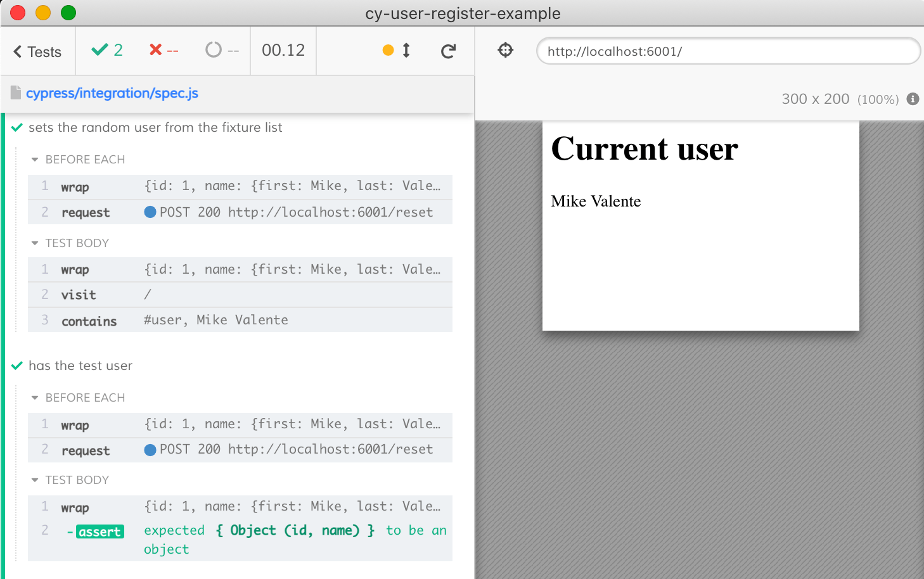
Task: Click 'Mike Valente' text in app preview
Action: [596, 201]
